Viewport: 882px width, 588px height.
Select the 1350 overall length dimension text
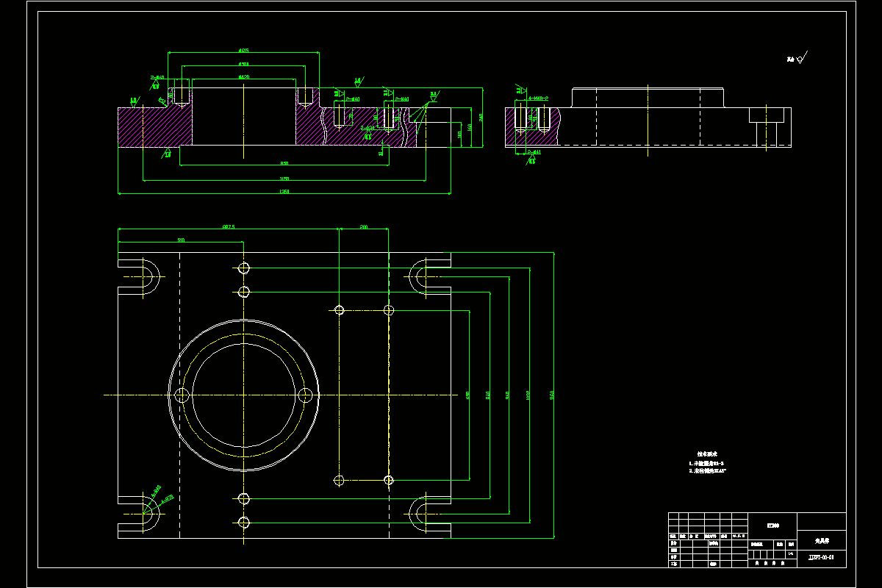pos(284,192)
